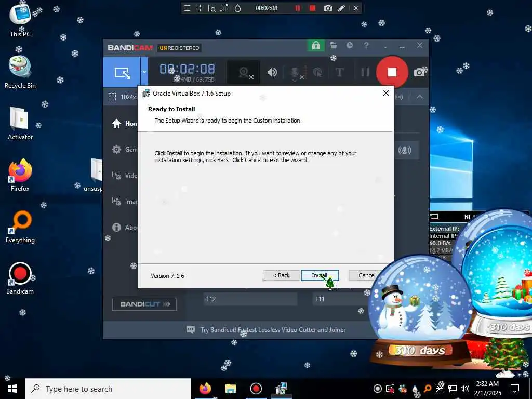Open Video tab in Bandicam sidebar
The height and width of the screenshot is (399, 532).
click(124, 176)
